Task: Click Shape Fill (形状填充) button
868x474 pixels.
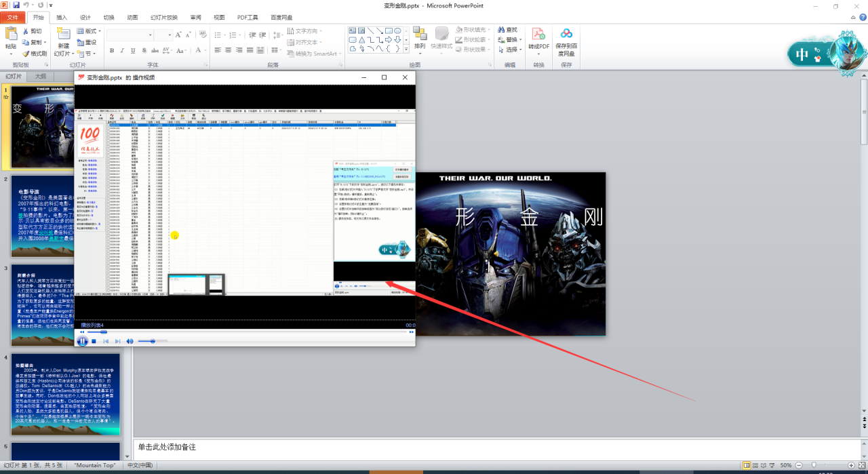Action: pos(473,30)
